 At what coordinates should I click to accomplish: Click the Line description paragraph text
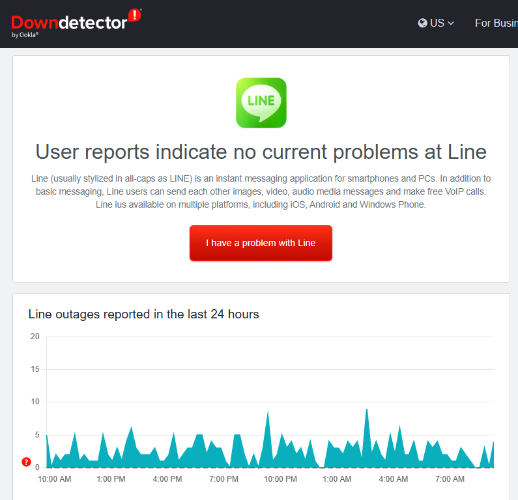pyautogui.click(x=261, y=191)
